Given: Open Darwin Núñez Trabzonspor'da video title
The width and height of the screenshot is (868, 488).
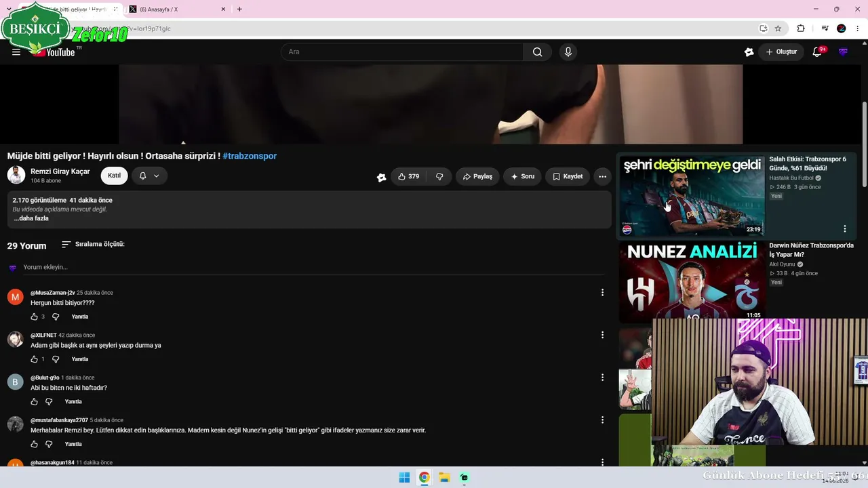Looking at the screenshot, I should [811, 249].
